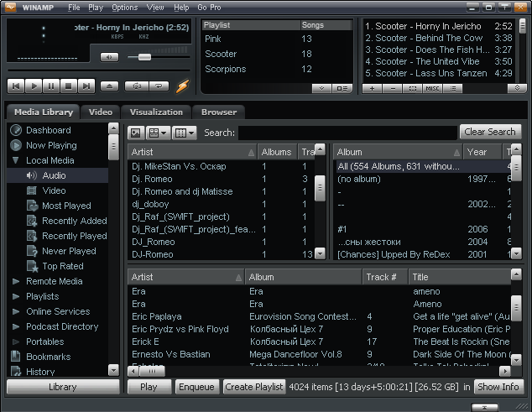Toggle repeat mode
This screenshot has width=532, height=412.
click(159, 86)
